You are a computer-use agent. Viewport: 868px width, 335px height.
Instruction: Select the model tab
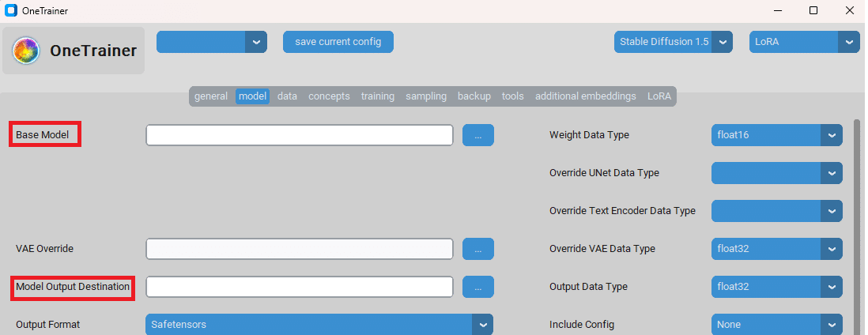tap(252, 96)
